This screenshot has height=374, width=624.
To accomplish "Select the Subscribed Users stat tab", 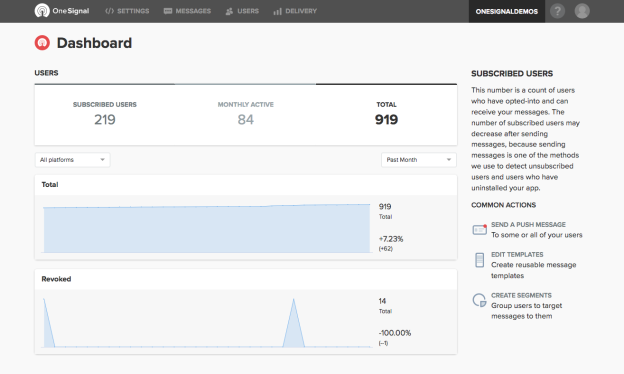I will (x=105, y=115).
